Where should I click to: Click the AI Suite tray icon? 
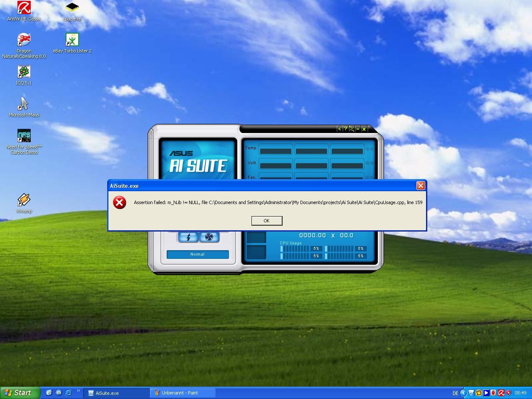tap(471, 393)
